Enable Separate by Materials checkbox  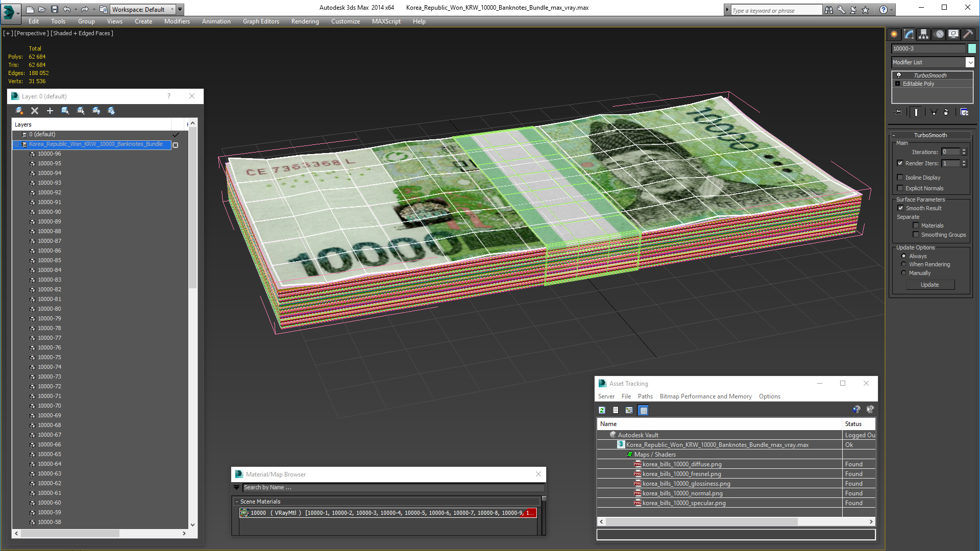916,226
